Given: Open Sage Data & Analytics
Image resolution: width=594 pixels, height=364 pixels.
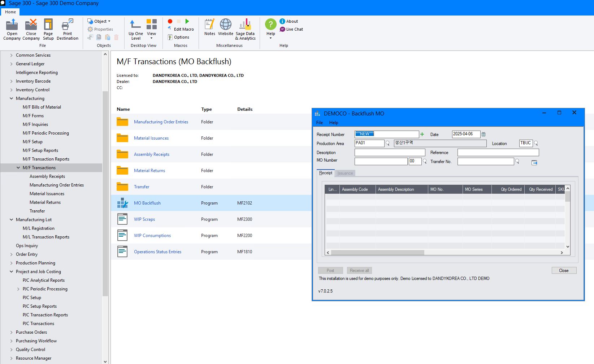Looking at the screenshot, I should tap(245, 29).
